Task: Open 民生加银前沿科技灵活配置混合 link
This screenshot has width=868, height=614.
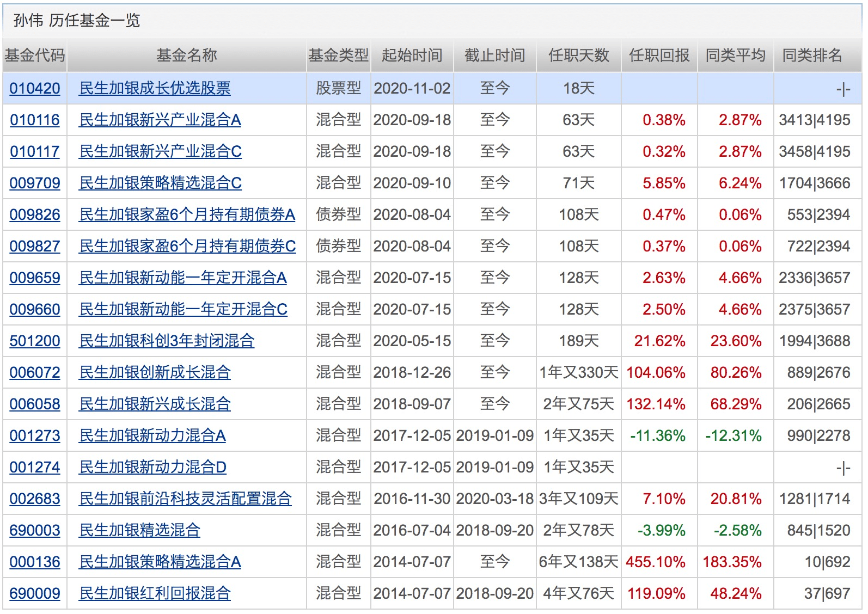Action: click(186, 499)
